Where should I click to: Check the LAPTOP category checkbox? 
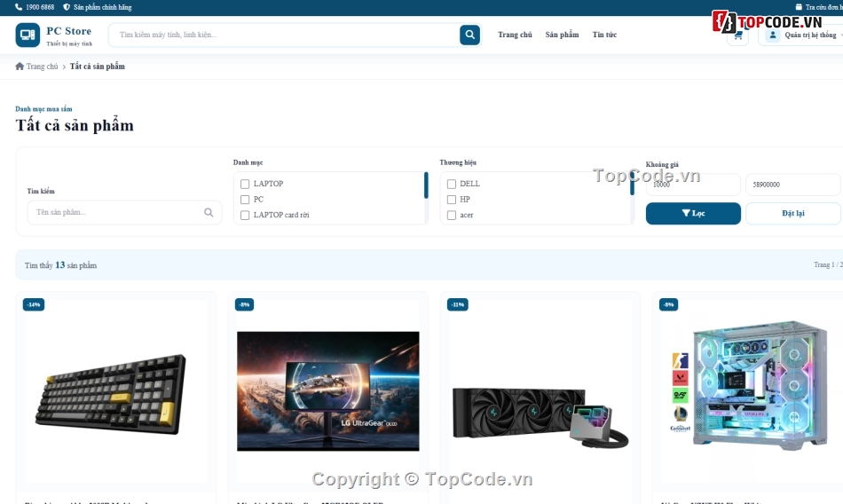click(245, 184)
